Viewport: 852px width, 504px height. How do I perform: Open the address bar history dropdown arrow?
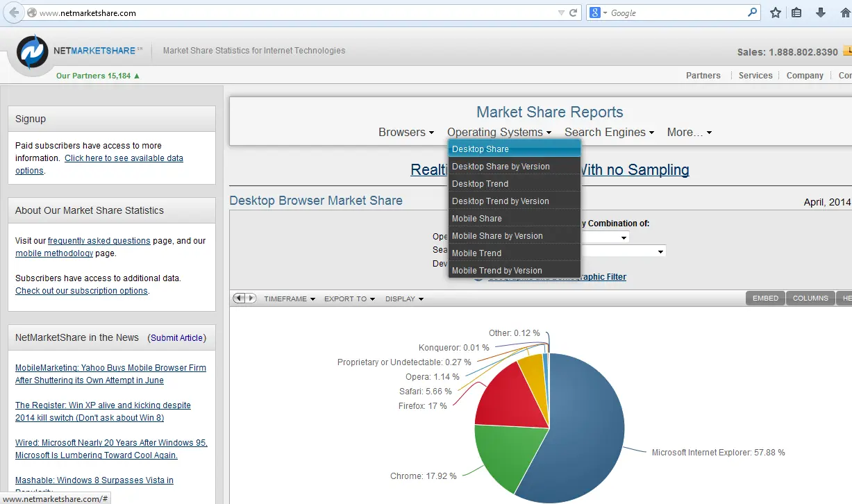click(x=561, y=12)
